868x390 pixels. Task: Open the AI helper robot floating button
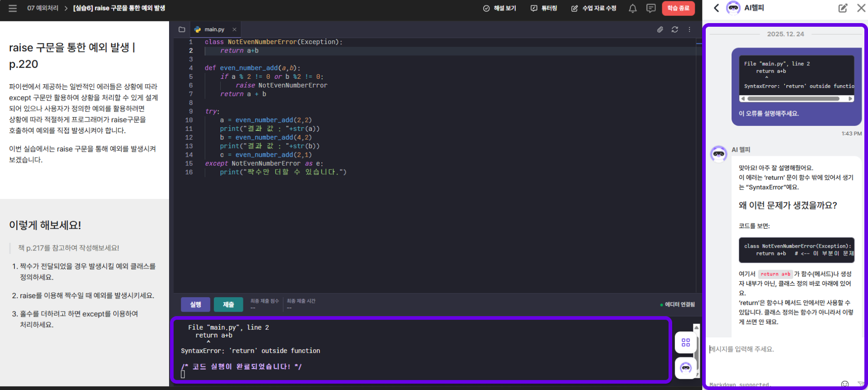pyautogui.click(x=685, y=368)
